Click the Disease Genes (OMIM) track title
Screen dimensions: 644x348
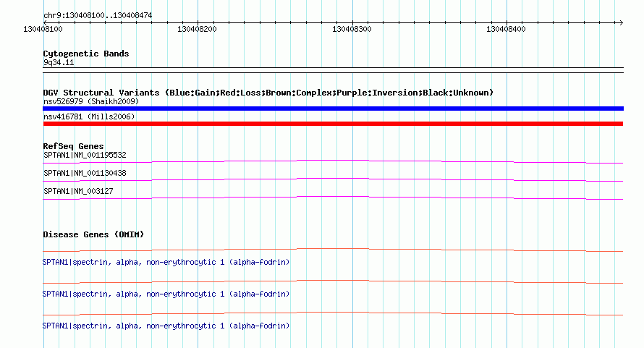pyautogui.click(x=93, y=234)
